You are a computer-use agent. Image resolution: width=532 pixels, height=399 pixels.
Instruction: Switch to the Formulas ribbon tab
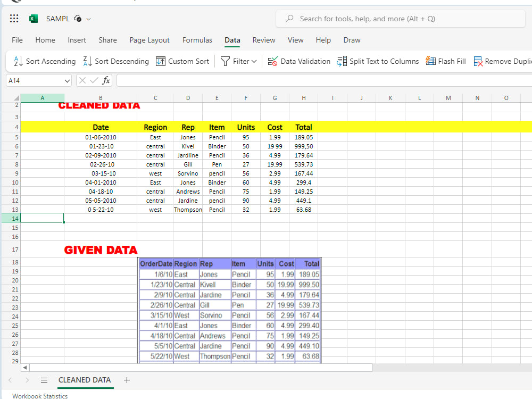coord(197,40)
